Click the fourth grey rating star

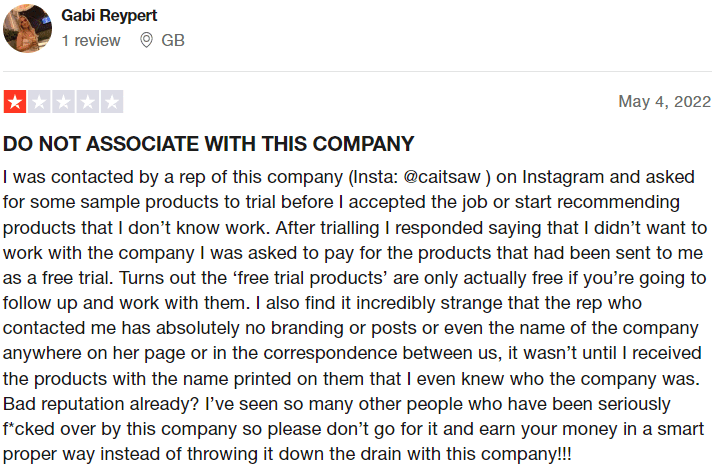tap(87, 102)
